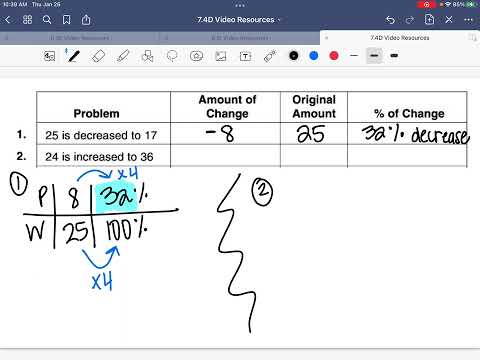Bookmark the current page
Image resolution: width=480 pixels, height=360 pixels.
pos(67,20)
